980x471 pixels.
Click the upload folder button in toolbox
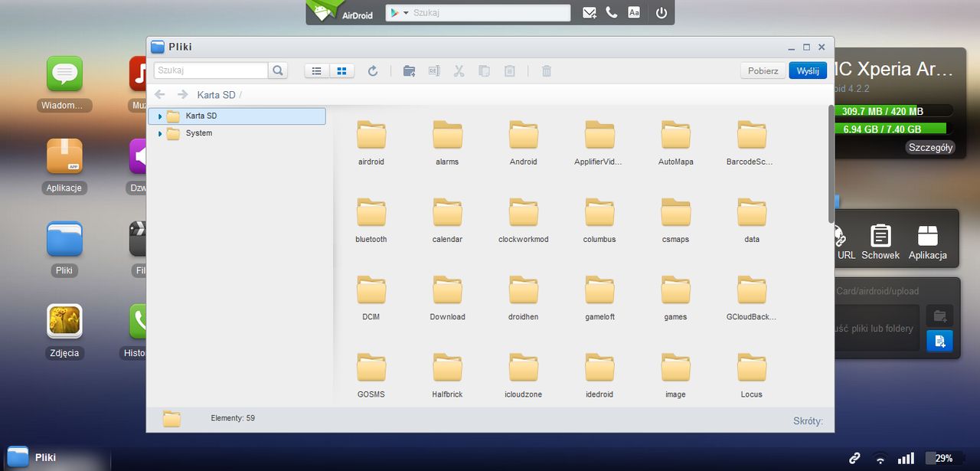pyautogui.click(x=939, y=316)
